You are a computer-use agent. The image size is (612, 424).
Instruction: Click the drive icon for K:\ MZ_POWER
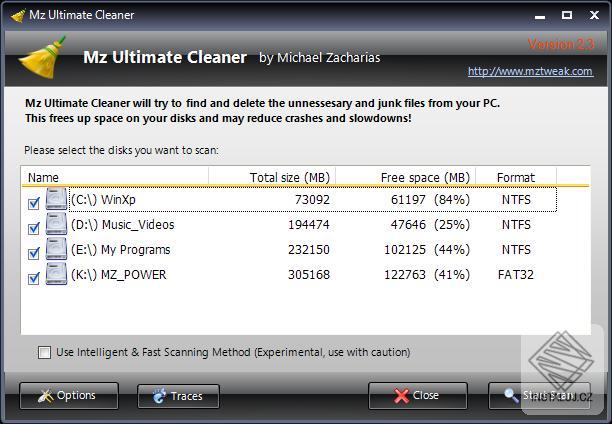56,274
